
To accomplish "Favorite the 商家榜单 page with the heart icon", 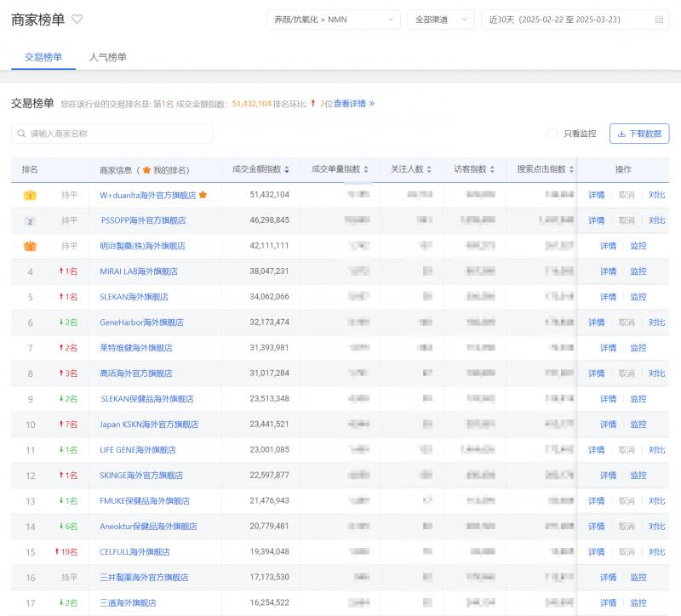I will tap(77, 19).
